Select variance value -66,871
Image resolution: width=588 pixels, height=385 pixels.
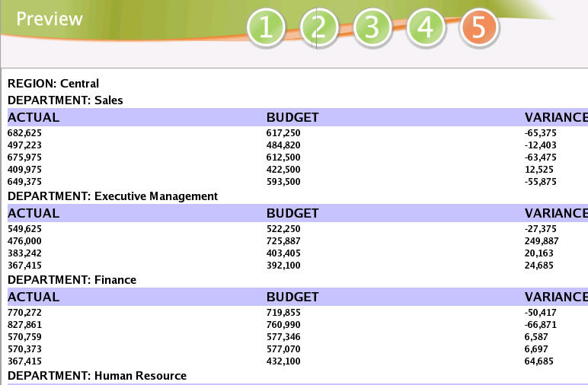click(540, 325)
